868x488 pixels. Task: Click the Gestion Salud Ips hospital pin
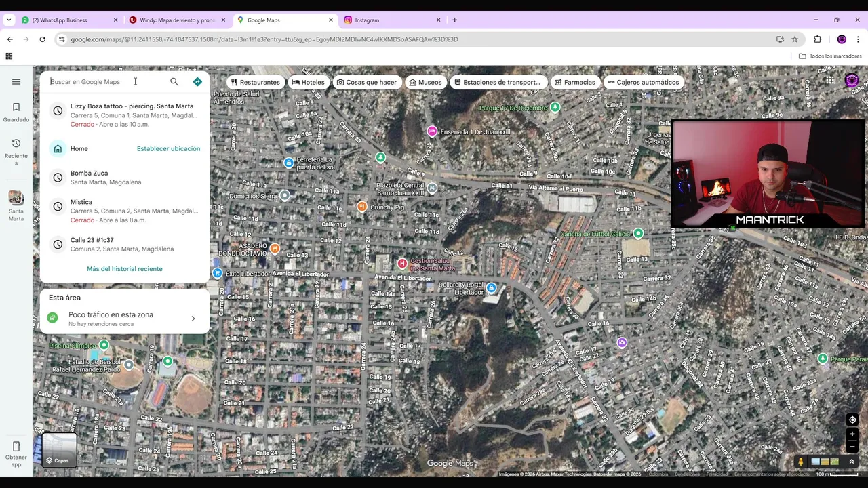coord(402,263)
